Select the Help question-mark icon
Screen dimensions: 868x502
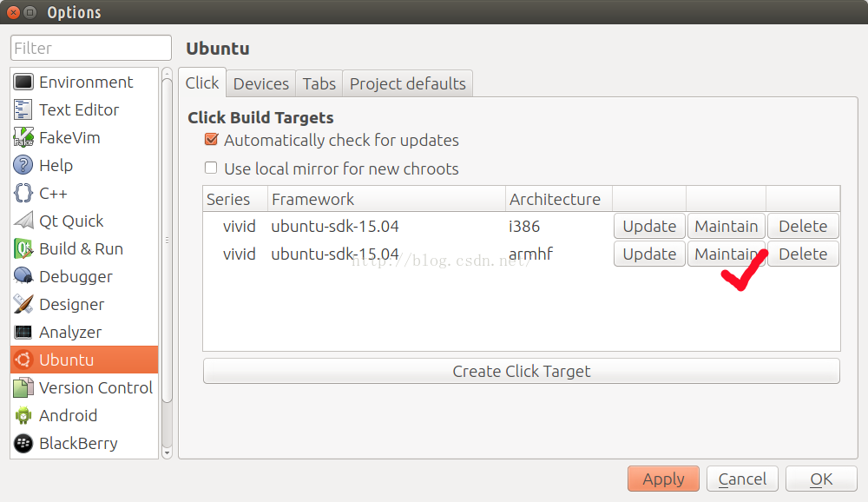[23, 165]
